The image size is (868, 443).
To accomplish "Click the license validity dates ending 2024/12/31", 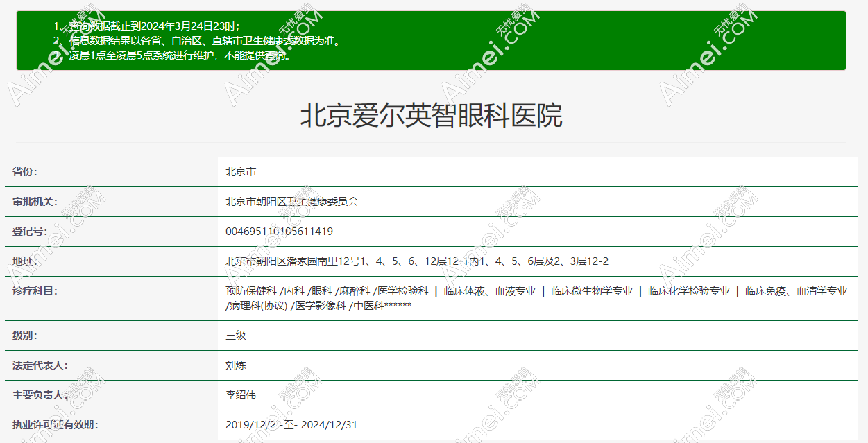I will (291, 425).
